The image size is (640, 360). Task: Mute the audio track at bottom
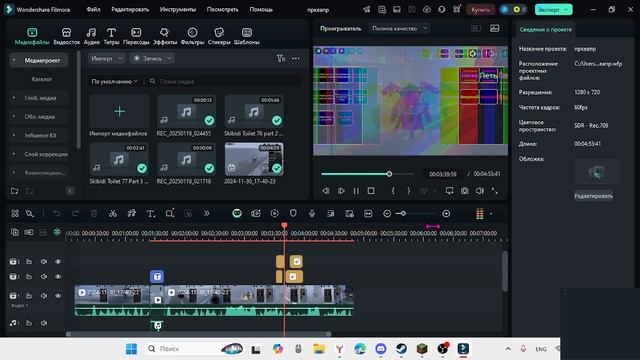[x=44, y=323]
